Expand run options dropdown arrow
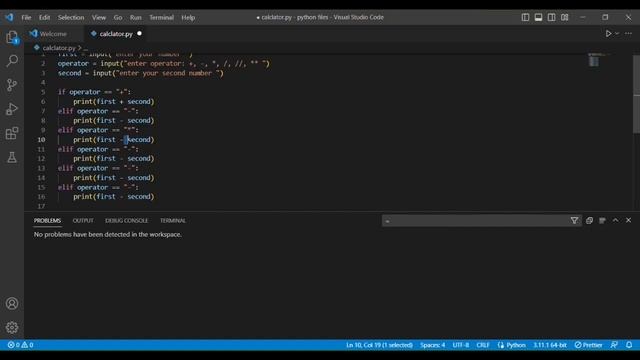This screenshot has width=640, height=360. pos(617,33)
